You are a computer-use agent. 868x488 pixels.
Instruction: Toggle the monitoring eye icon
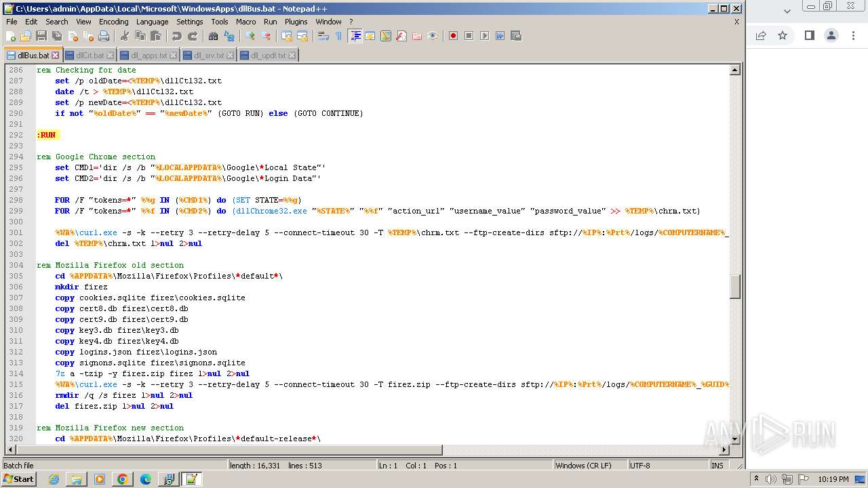[433, 36]
